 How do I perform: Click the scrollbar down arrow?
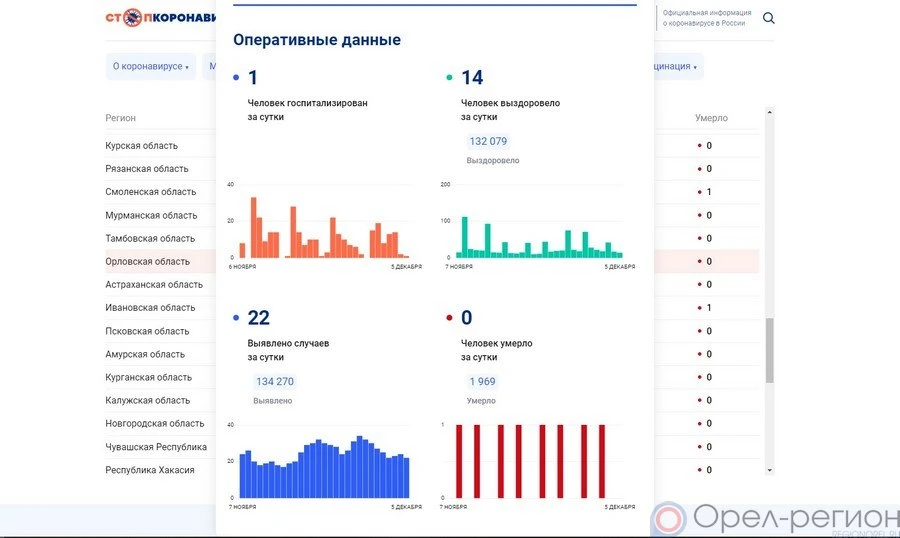click(769, 470)
